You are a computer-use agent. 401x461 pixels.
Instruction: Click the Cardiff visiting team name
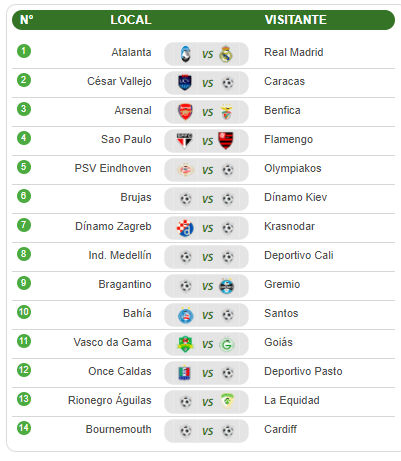point(280,429)
